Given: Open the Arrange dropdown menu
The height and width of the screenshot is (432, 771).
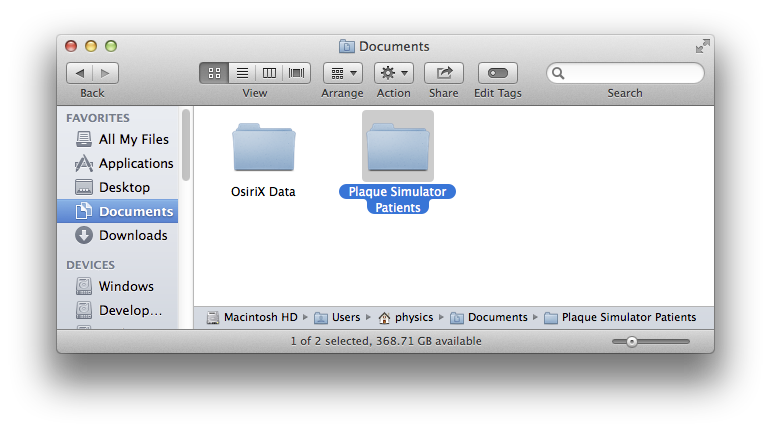Looking at the screenshot, I should pyautogui.click(x=343, y=73).
